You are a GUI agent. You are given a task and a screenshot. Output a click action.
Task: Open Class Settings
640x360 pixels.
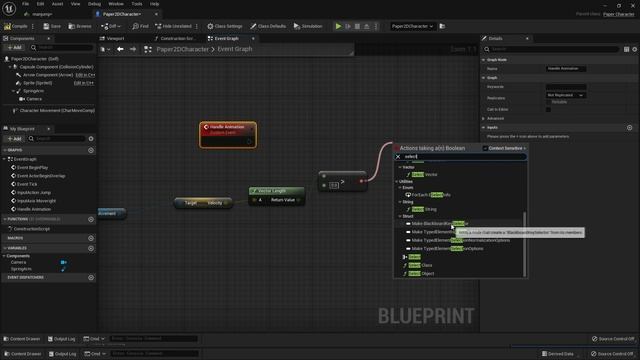tap(224, 26)
